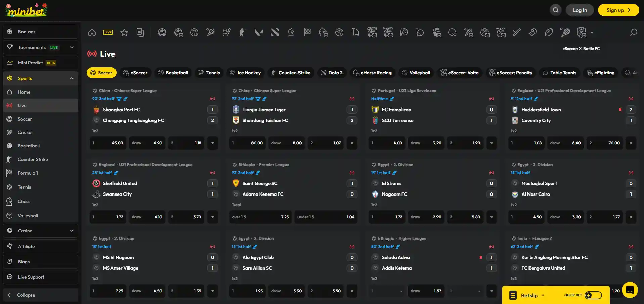Image resolution: width=644 pixels, height=304 pixels.
Task: Go to Cricket in the sidebar
Action: [41, 132]
